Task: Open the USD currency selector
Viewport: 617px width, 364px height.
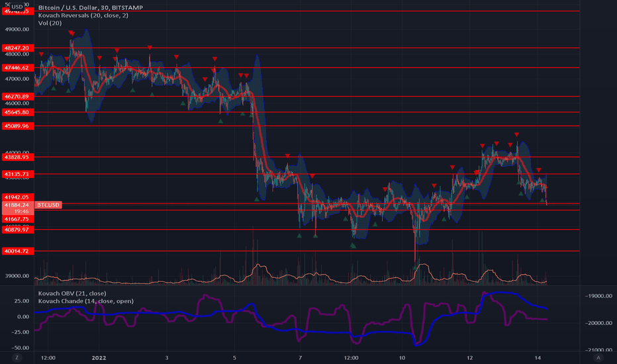Action: tap(17, 7)
